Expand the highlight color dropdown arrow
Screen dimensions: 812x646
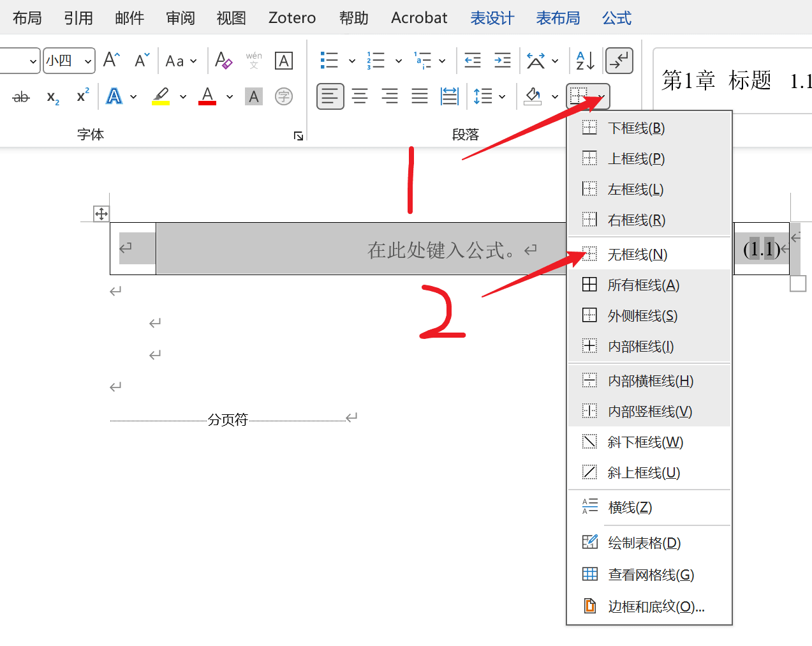pyautogui.click(x=184, y=97)
